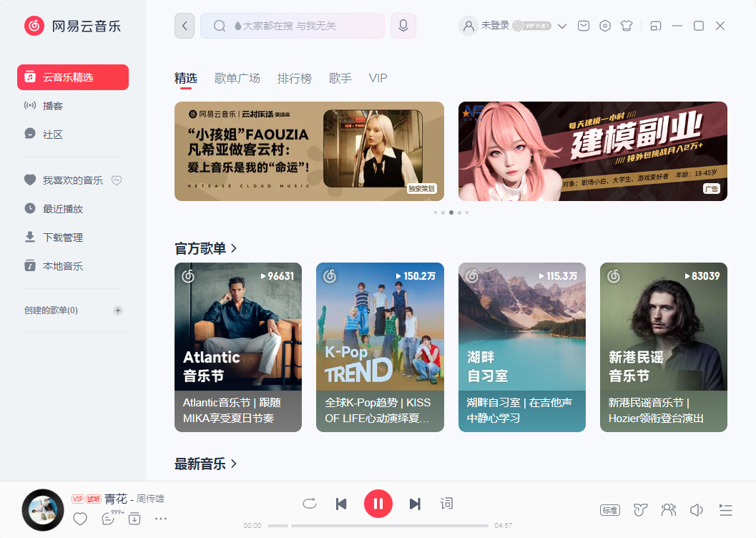Click the volume speaker icon
This screenshot has width=756, height=538.
tap(697, 510)
